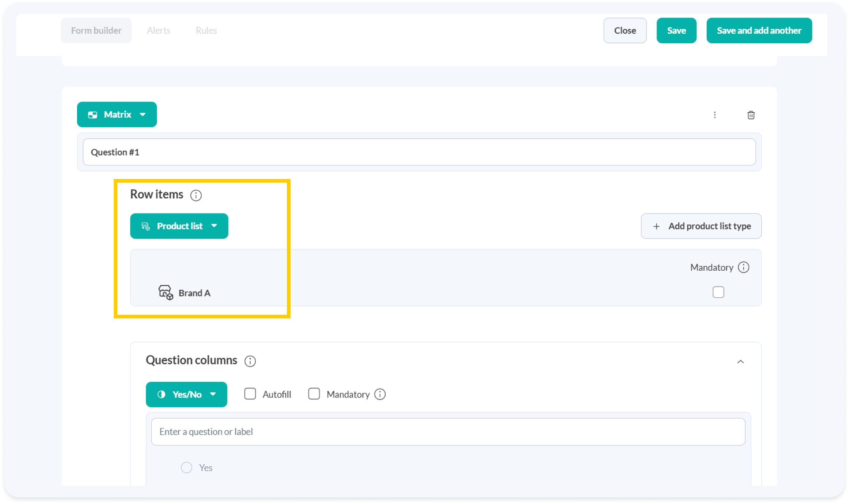Enable the Autofill checkbox

point(250,394)
